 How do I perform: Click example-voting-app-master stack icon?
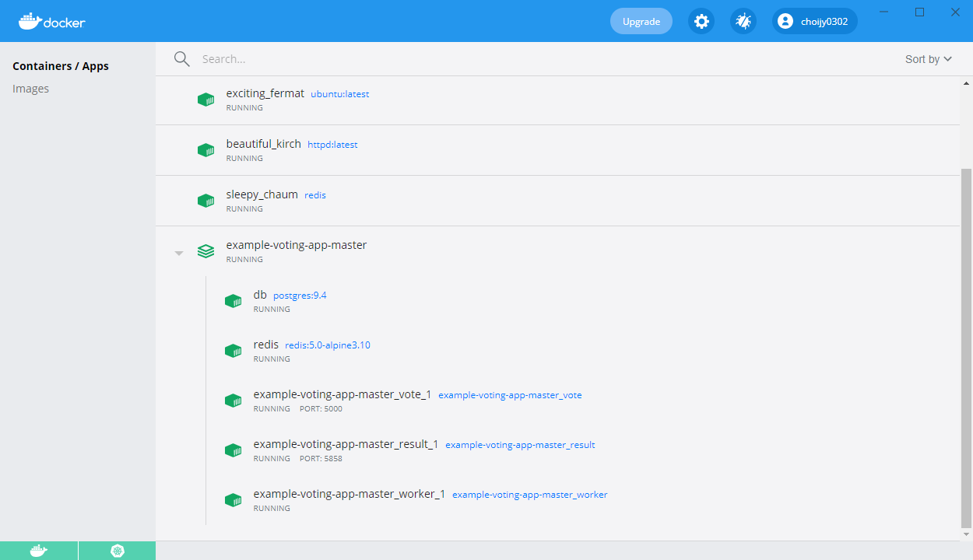tap(205, 251)
